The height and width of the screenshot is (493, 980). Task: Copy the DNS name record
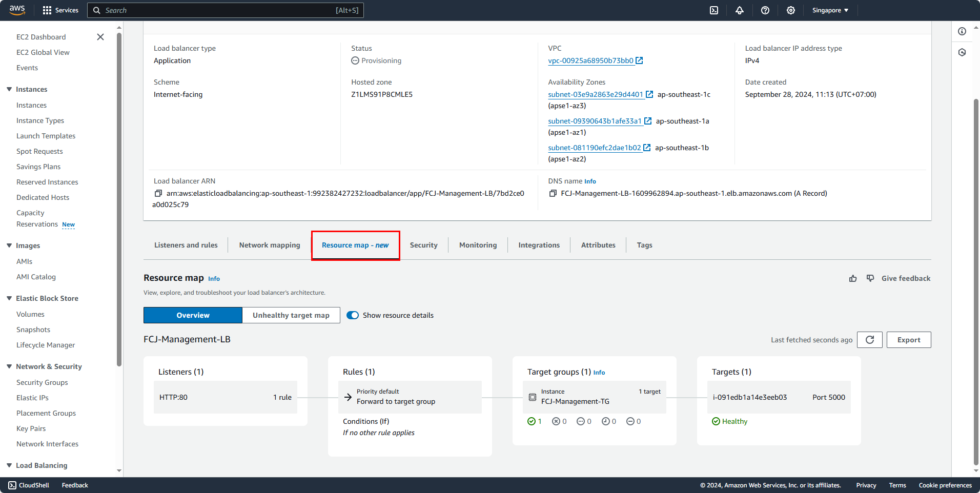[x=553, y=193]
